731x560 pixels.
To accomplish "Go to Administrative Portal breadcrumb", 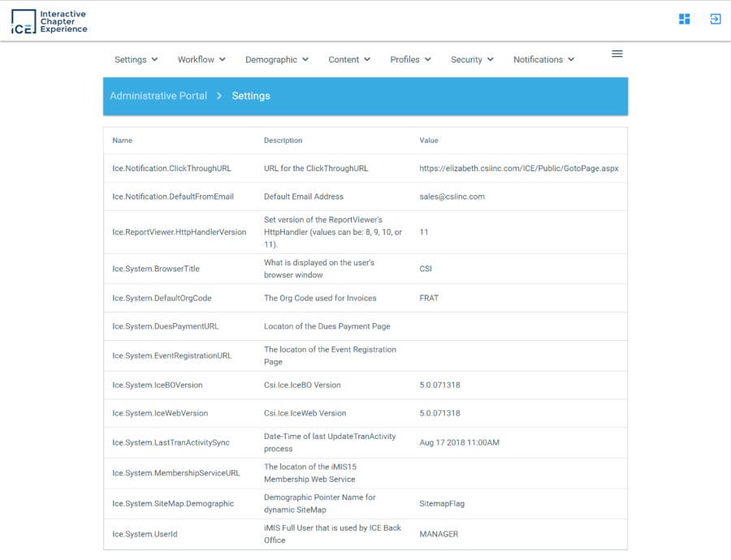I will point(158,96).
